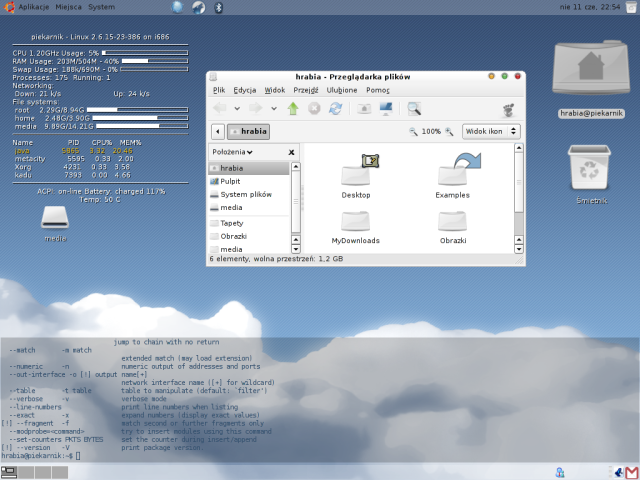Open the MyDownloads folder

pyautogui.click(x=356, y=228)
